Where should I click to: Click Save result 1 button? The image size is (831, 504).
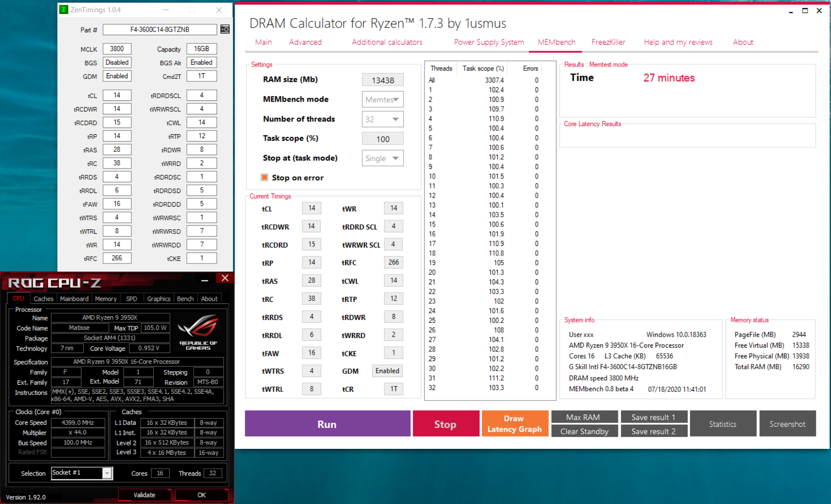pyautogui.click(x=654, y=417)
